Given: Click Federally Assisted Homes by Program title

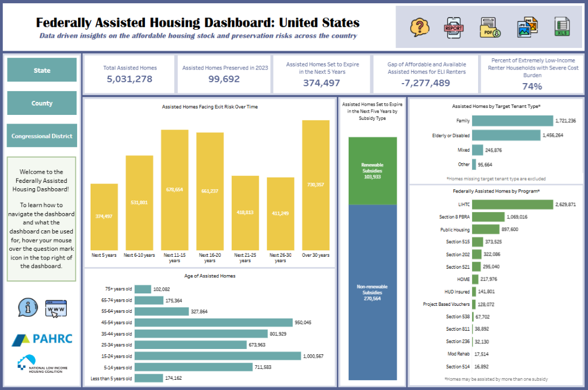Looking at the screenshot, I should pyautogui.click(x=496, y=191).
